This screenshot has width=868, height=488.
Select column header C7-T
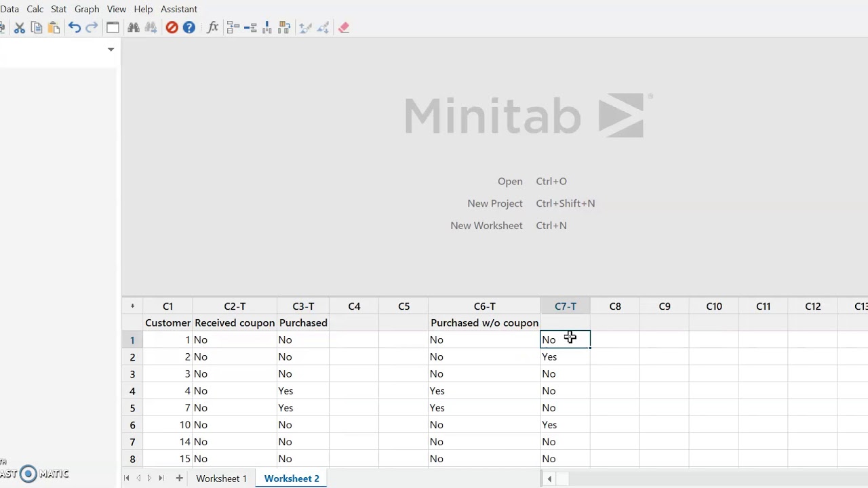(566, 306)
